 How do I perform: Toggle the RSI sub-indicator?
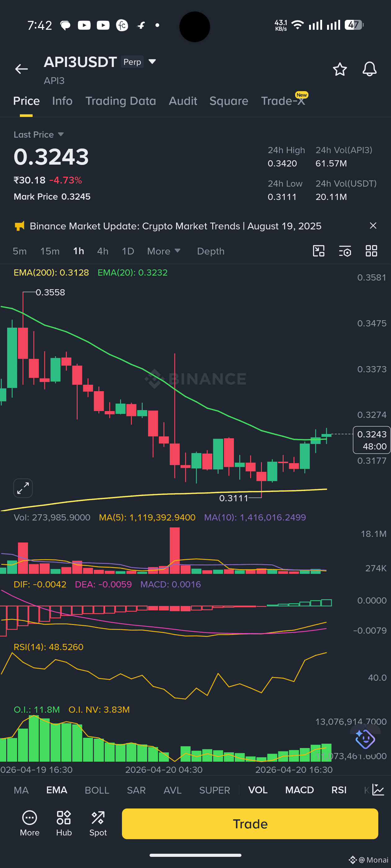339,790
